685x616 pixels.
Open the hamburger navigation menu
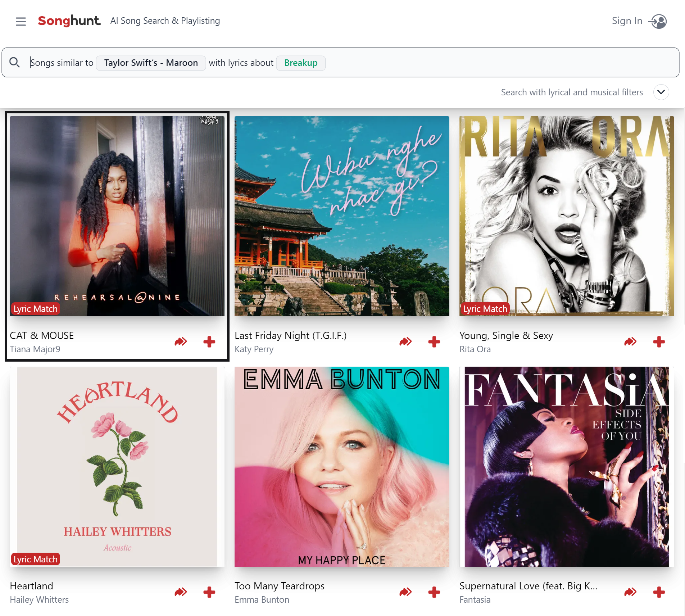point(21,21)
